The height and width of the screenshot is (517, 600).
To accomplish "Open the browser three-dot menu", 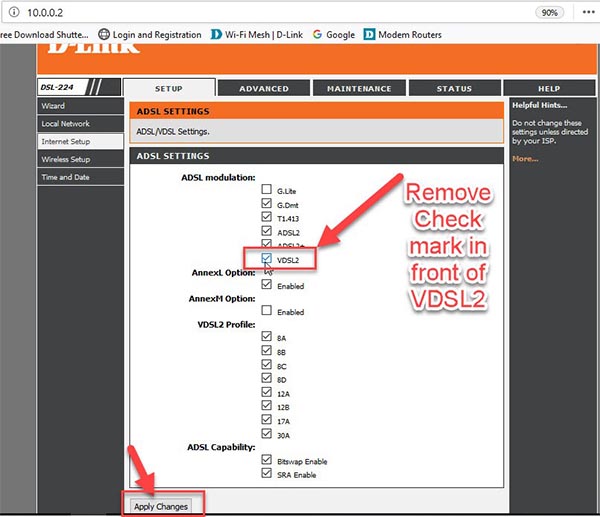I will tap(588, 12).
